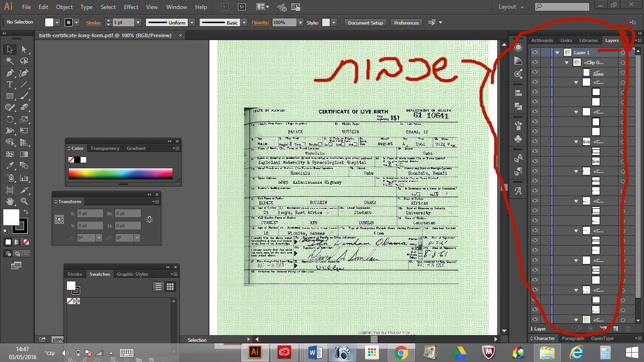Switch to the Graphic Styles tab
The height and width of the screenshot is (362, 644).
point(132,274)
